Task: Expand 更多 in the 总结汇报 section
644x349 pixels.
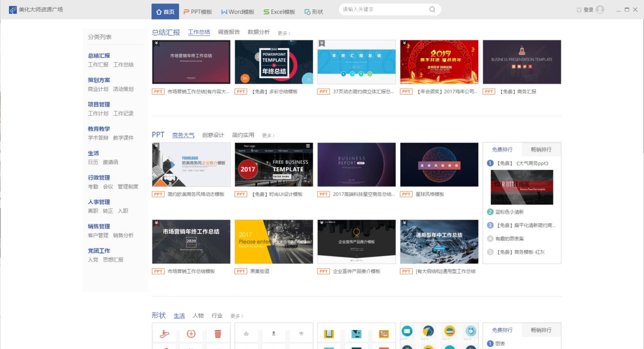Action: click(283, 33)
